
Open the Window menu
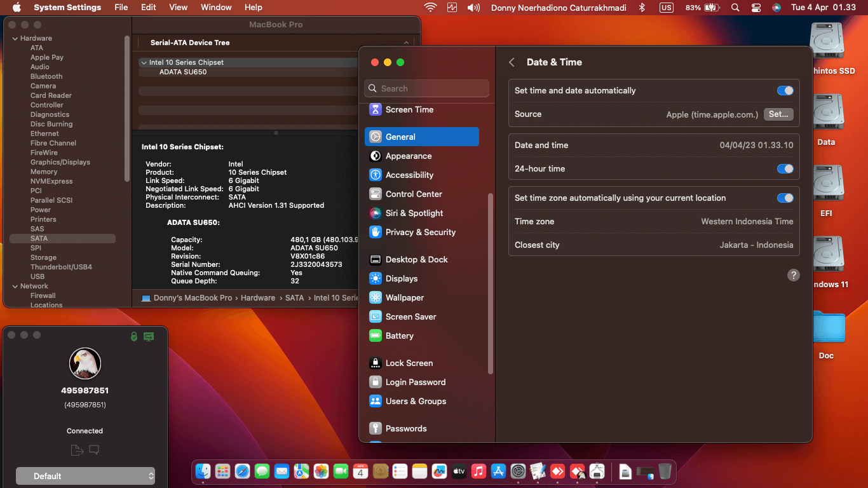[x=216, y=8]
